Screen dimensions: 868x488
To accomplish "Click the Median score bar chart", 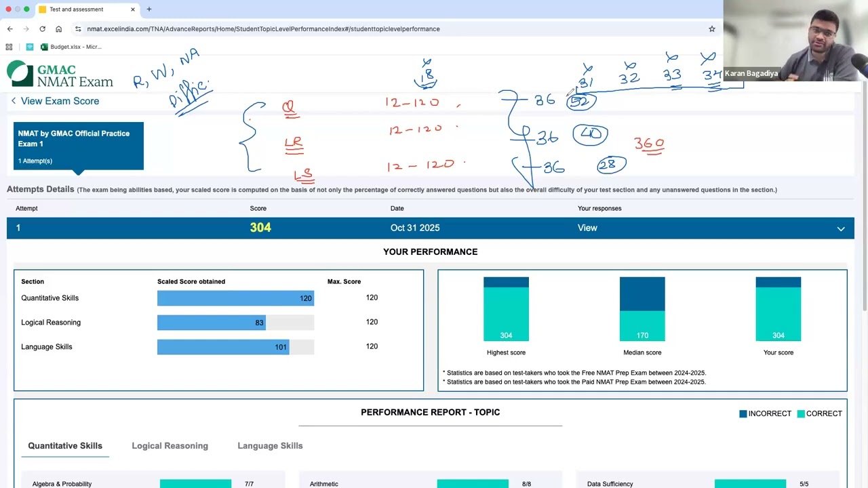I will click(642, 309).
